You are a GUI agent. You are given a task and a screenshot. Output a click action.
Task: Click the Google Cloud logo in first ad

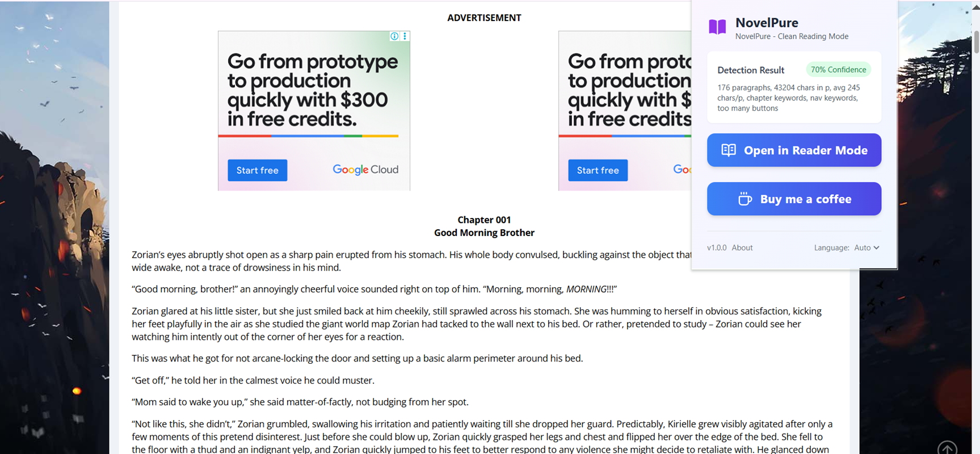click(365, 170)
